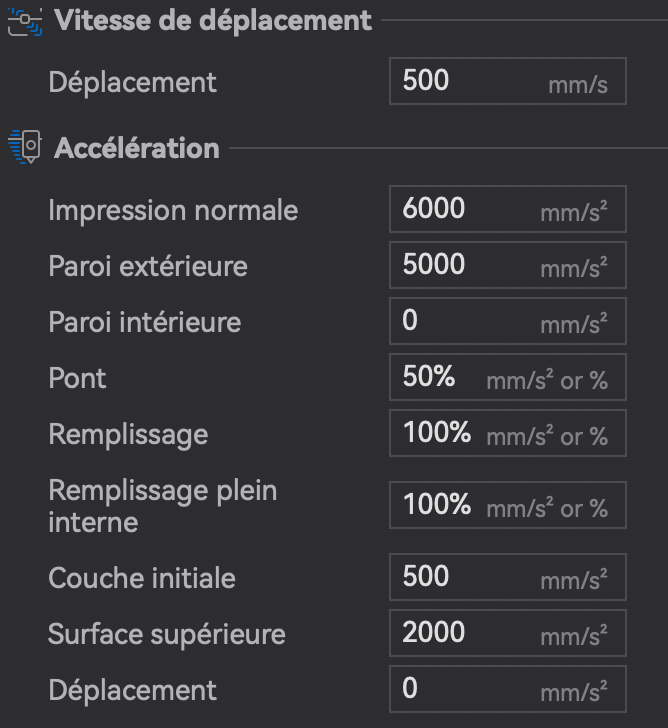The image size is (668, 728).
Task: Click the Remplissage plein interne label
Action: [x=163, y=506]
